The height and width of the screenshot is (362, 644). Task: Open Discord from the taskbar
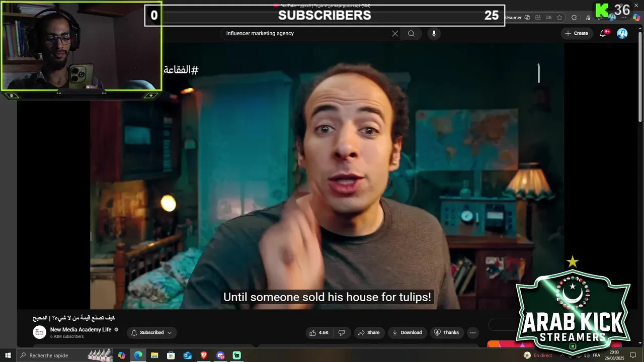(220, 355)
